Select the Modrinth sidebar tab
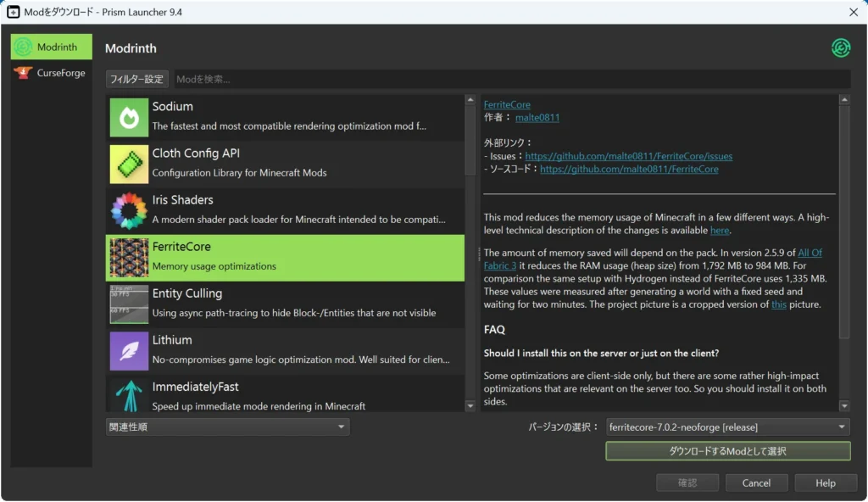The width and height of the screenshot is (868, 502). (52, 47)
